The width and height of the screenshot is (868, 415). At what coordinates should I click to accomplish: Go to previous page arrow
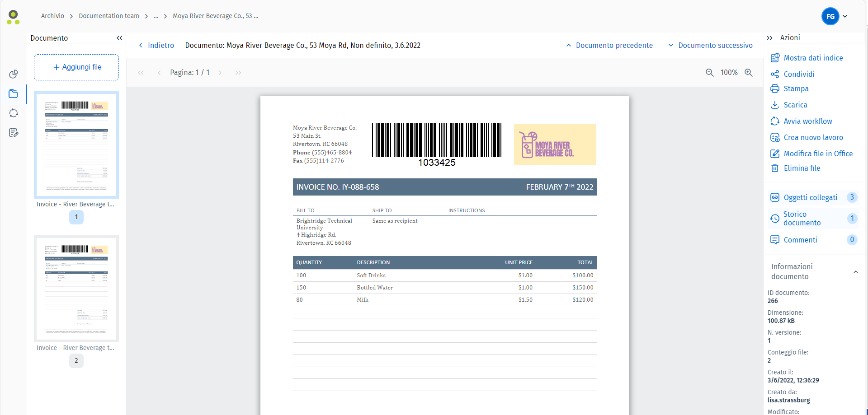pos(159,73)
